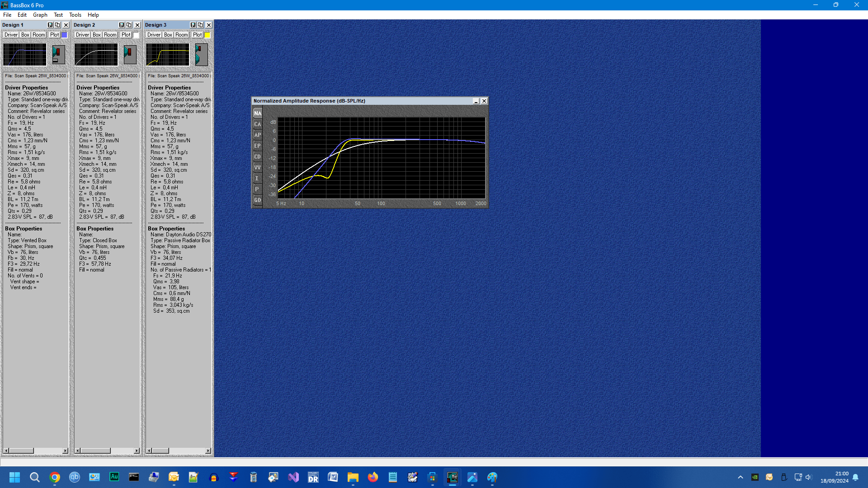Click the volume icon in system tray
This screenshot has height=488, width=868.
(x=808, y=477)
